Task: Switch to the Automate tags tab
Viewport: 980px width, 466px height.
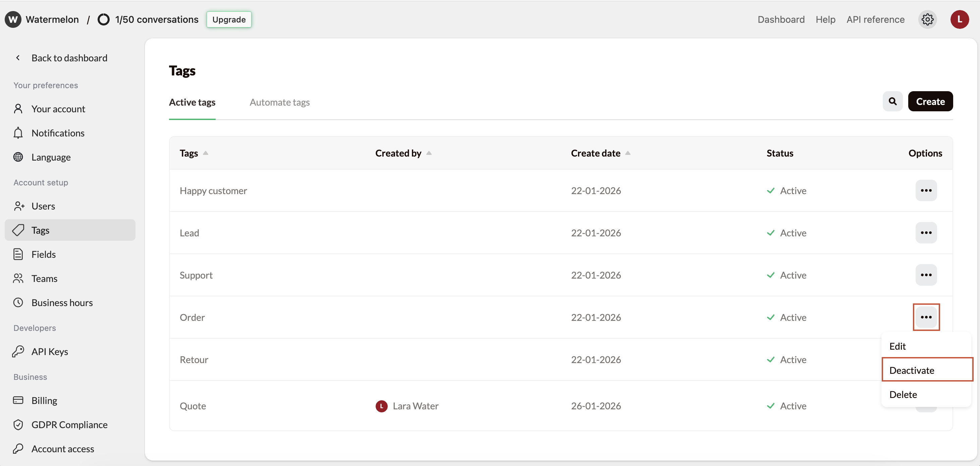Action: [x=280, y=102]
